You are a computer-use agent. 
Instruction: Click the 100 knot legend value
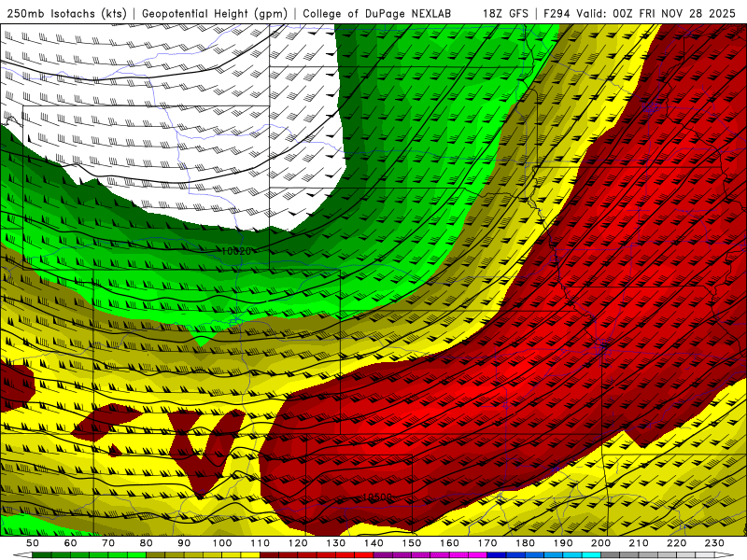click(x=222, y=543)
